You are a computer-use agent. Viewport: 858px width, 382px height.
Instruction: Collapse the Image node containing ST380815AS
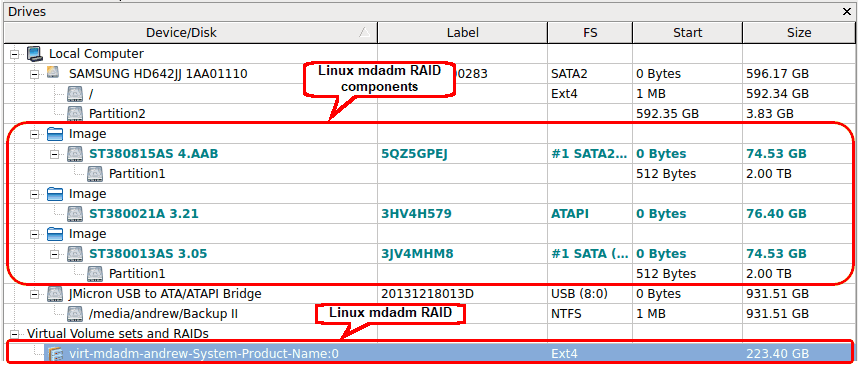pos(34,134)
